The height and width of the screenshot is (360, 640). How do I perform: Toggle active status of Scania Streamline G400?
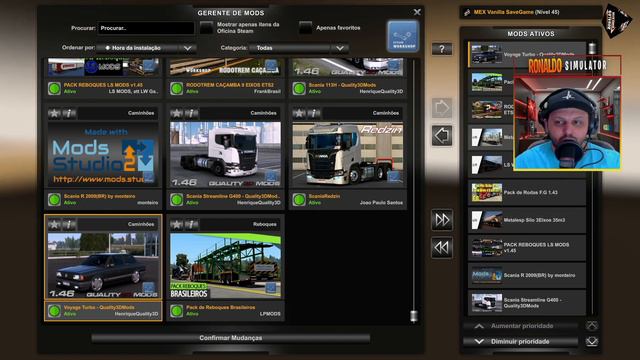177,200
